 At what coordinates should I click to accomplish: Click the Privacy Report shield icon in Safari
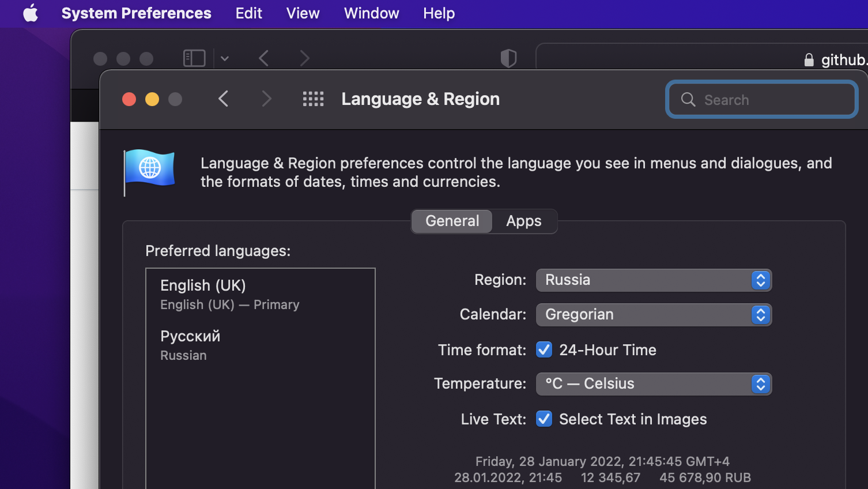[x=508, y=58]
